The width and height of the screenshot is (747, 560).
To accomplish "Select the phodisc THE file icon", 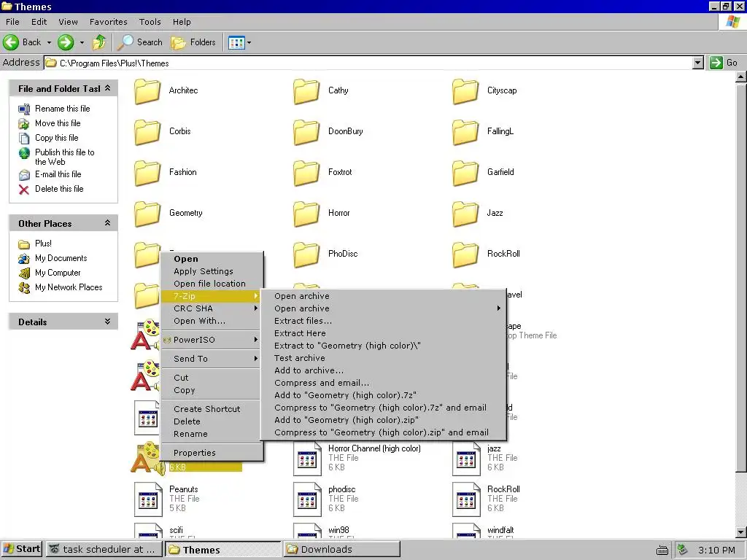I will [x=307, y=499].
